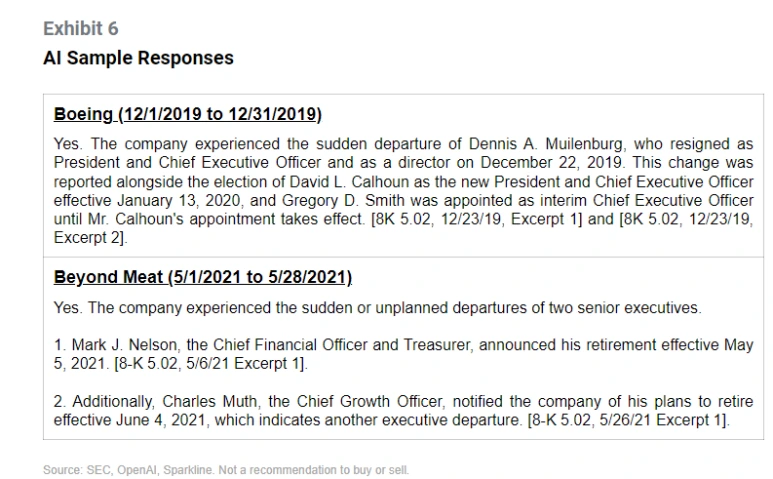This screenshot has width=773, height=479.
Task: Click the word Yes in the Beyond Meat response
Action: click(x=67, y=308)
